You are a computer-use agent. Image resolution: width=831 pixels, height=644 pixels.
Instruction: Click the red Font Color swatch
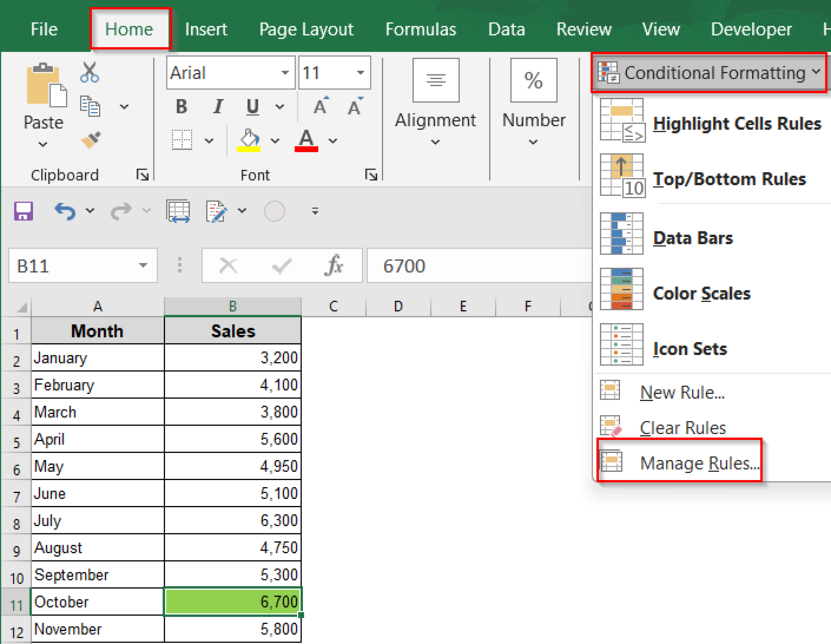(306, 140)
